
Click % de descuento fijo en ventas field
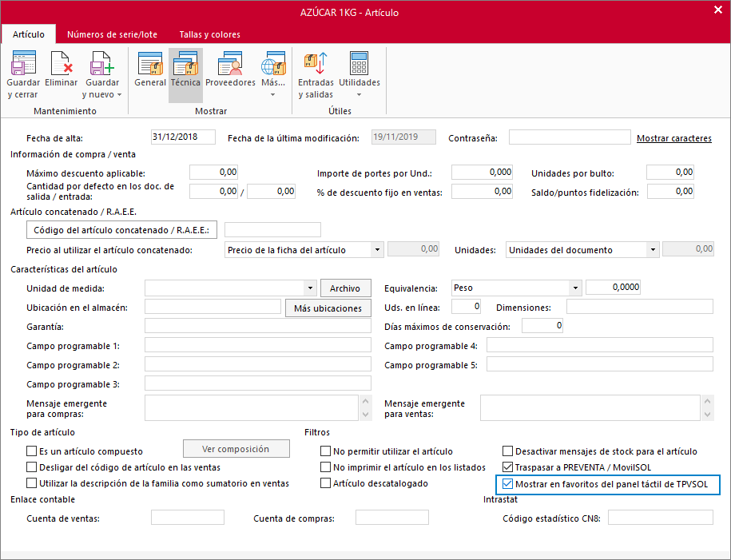482,191
